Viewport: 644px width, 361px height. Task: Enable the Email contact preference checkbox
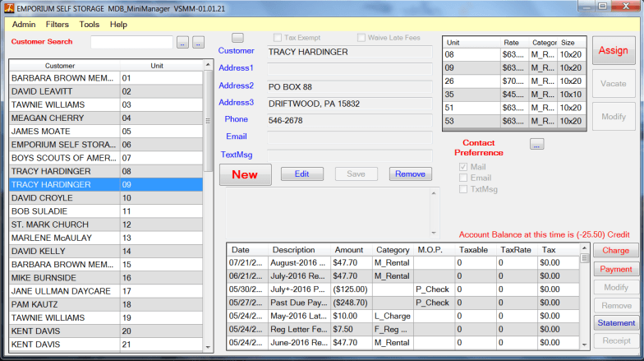[463, 178]
